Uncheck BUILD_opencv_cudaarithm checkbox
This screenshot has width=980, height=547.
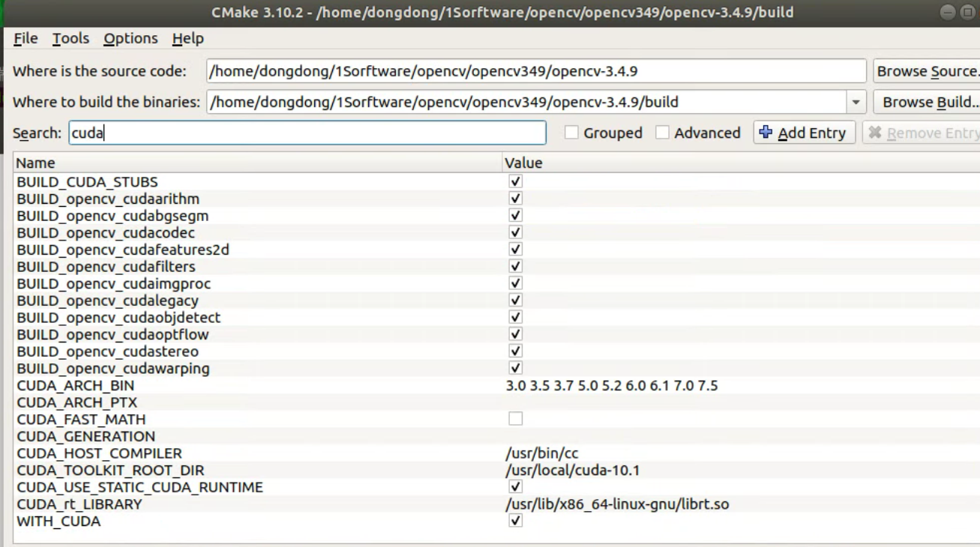(515, 199)
